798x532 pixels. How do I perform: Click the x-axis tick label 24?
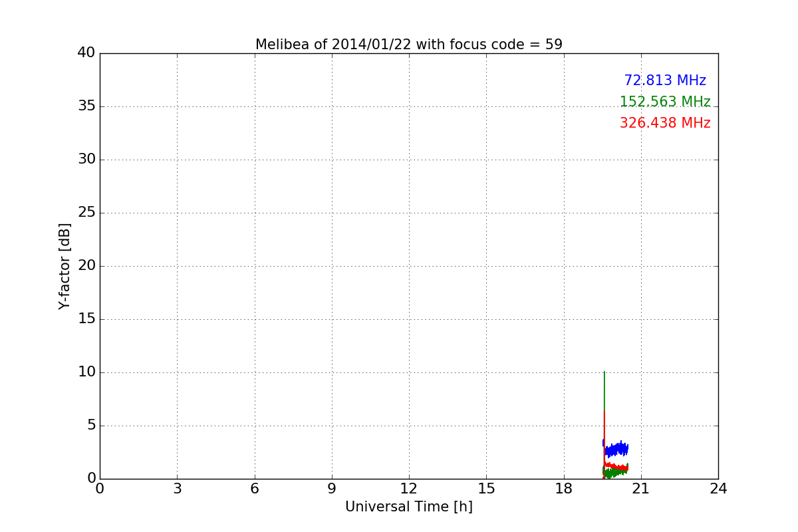tap(718, 489)
